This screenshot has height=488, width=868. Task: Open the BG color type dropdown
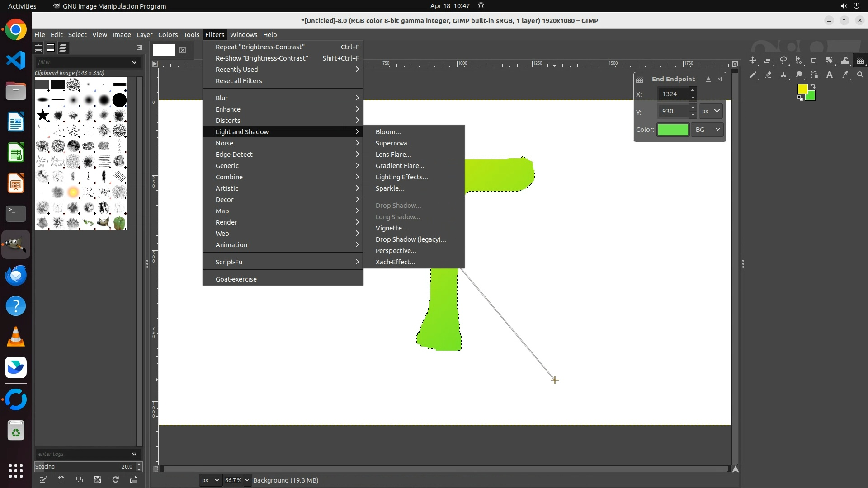tap(708, 130)
